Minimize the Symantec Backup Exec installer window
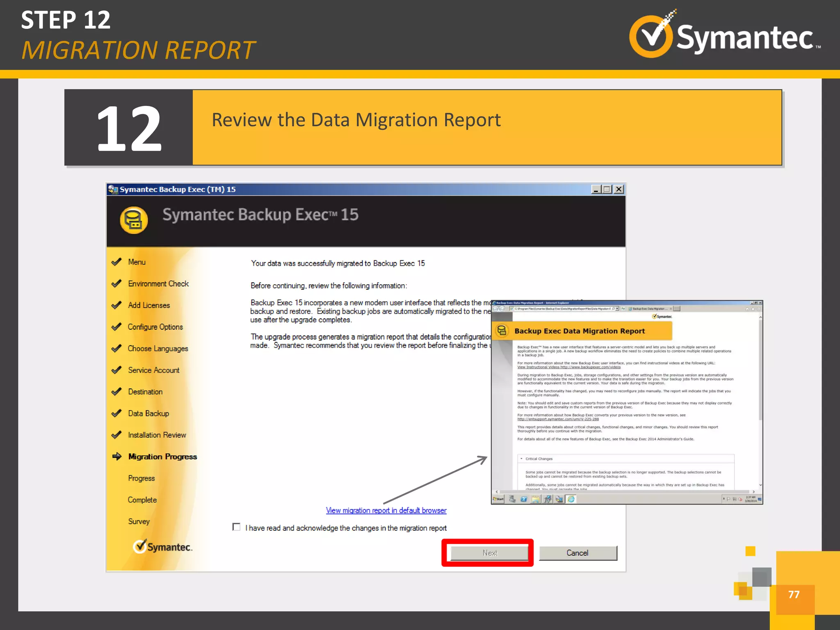The height and width of the screenshot is (630, 840). (596, 189)
